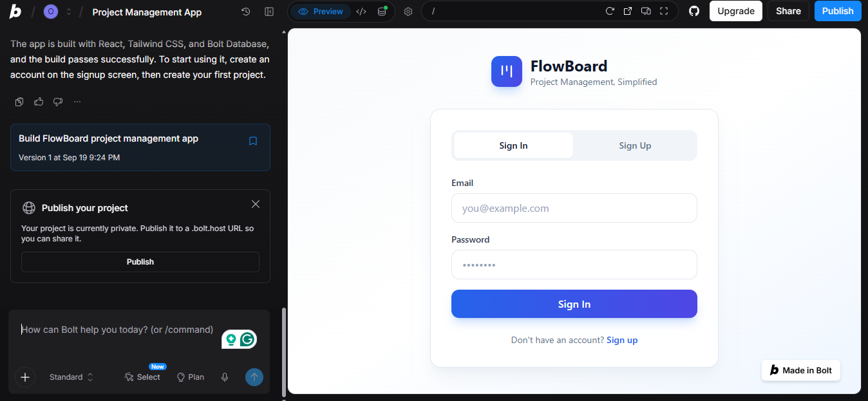
Task: Click Publish in the Publish your project card
Action: (140, 262)
